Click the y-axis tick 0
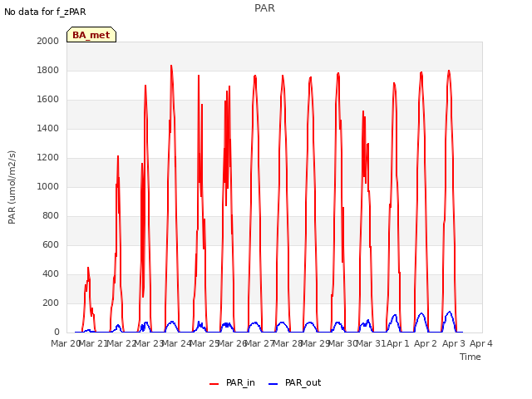This screenshot has width=532, height=399. point(57,332)
